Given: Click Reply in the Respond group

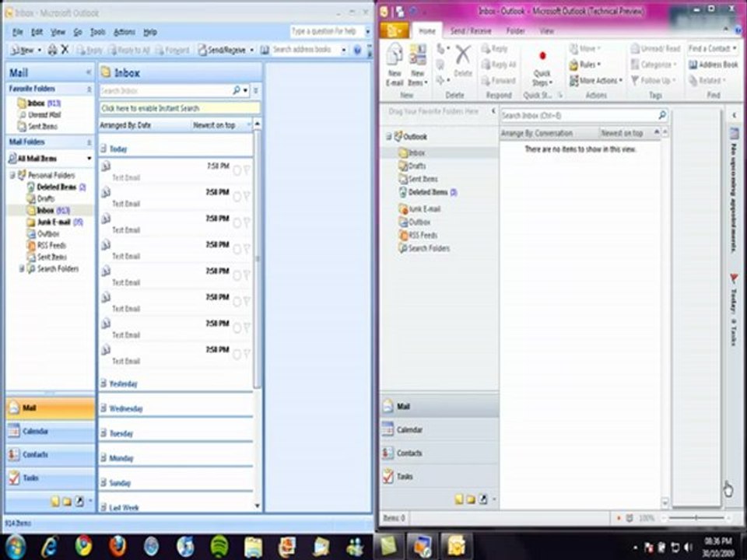Looking at the screenshot, I should tap(495, 48).
